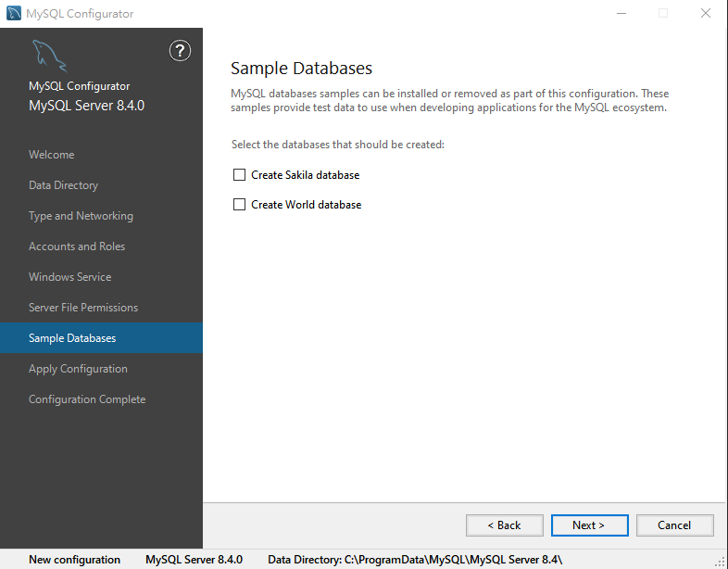Open the help question mark icon

pyautogui.click(x=180, y=51)
